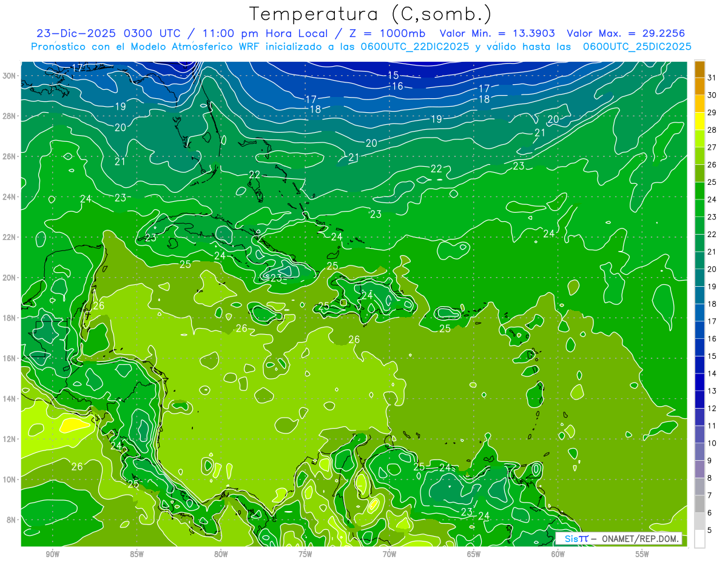Pick the yellow color bar segment between 28 and 29
728x562 pixels.
pos(699,121)
